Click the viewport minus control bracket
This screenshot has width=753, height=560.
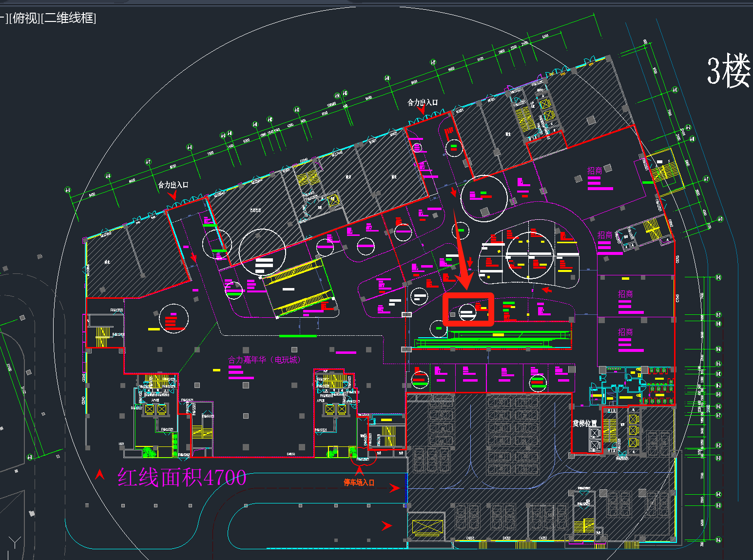(2, 19)
